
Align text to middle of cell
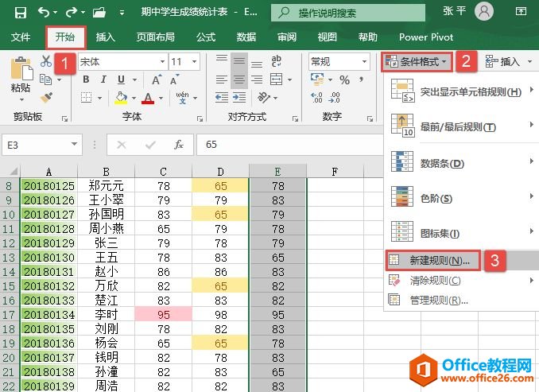[x=239, y=61]
